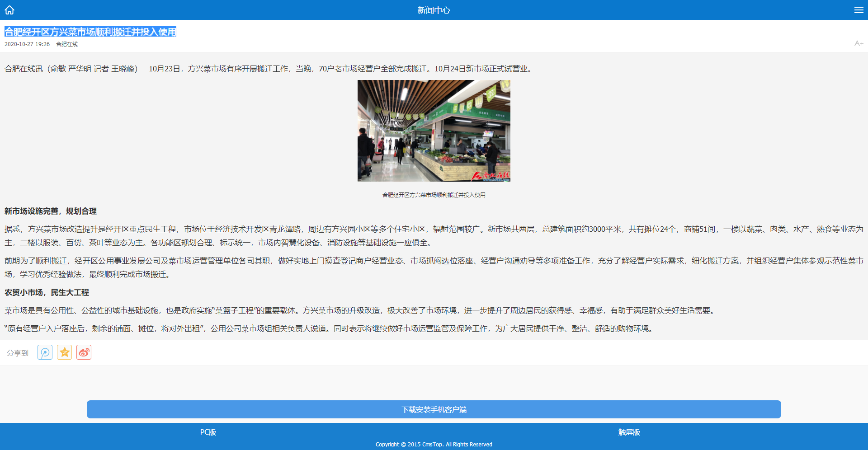Image resolution: width=868 pixels, height=450 pixels.
Task: Click the caption below the photo
Action: (434, 195)
